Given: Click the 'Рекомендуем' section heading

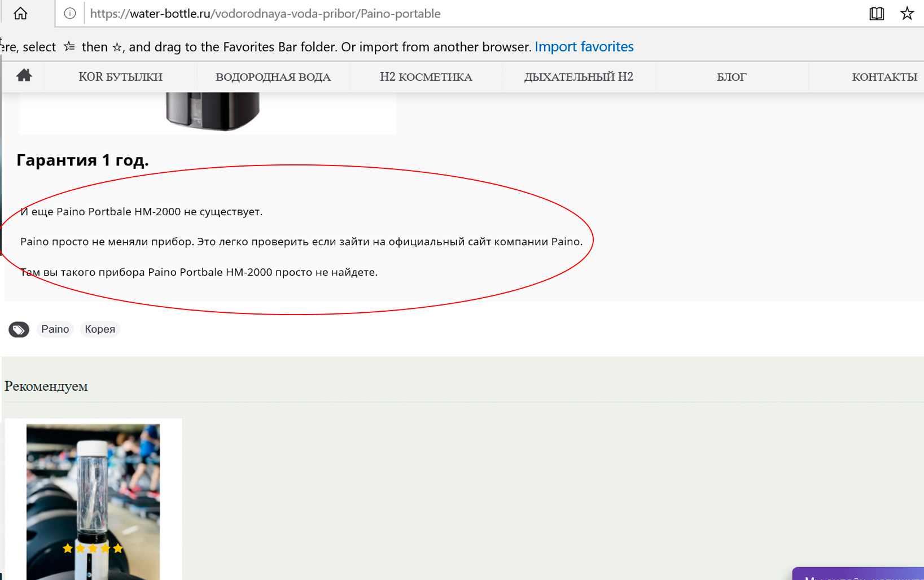Looking at the screenshot, I should click(x=46, y=386).
